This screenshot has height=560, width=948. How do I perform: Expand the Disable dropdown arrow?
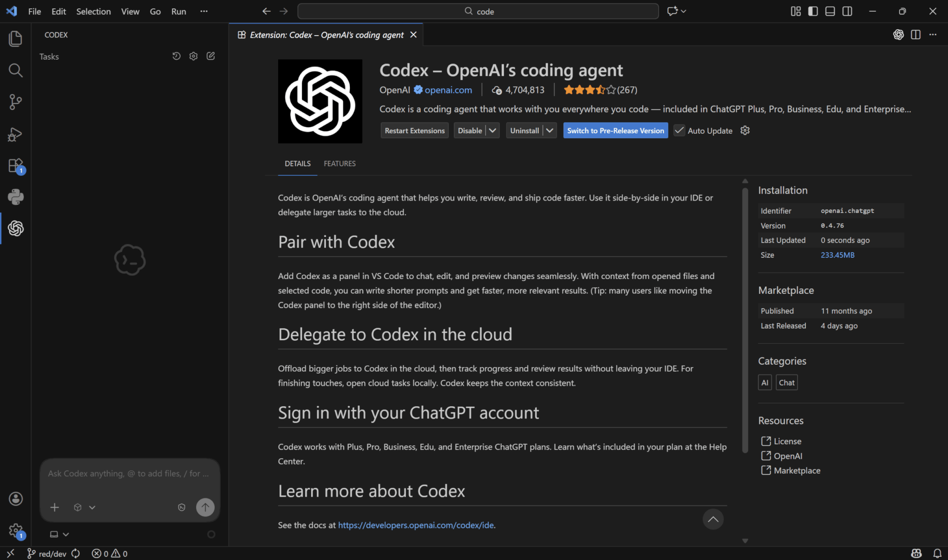(x=493, y=131)
